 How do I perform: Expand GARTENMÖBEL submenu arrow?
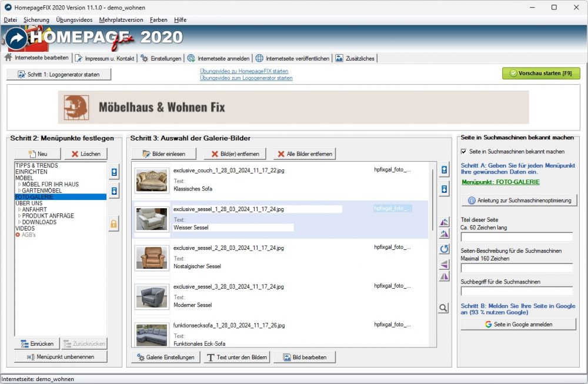19,191
